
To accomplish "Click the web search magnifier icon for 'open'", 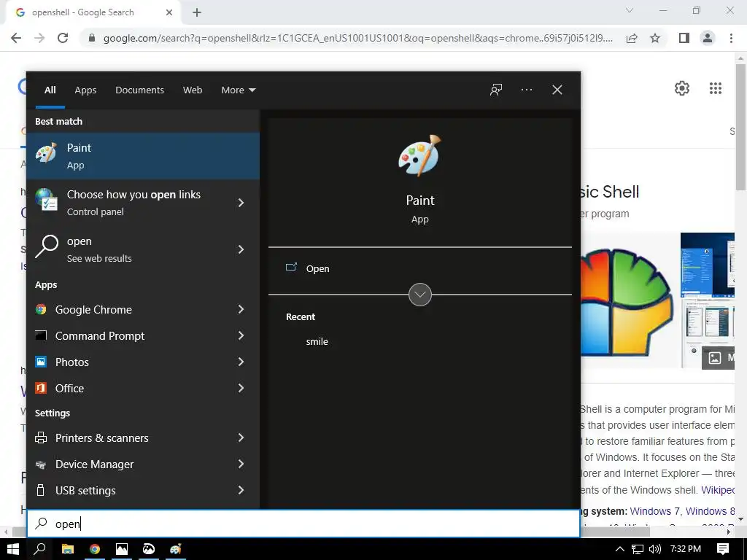I will (x=47, y=246).
